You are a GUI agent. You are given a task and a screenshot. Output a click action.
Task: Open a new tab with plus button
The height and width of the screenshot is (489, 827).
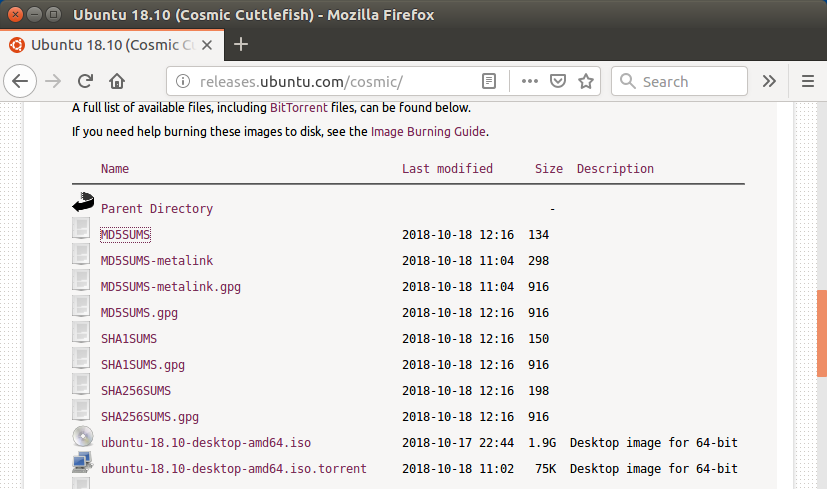pos(241,44)
